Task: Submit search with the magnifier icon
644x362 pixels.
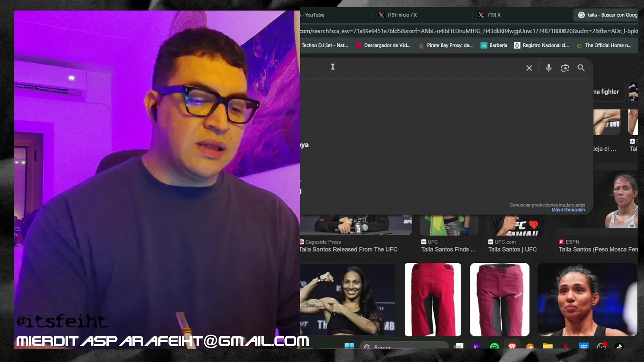Action: pos(581,68)
